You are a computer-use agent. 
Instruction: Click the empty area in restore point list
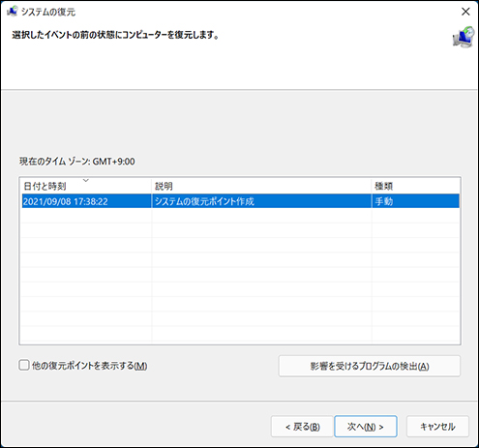coord(240,276)
